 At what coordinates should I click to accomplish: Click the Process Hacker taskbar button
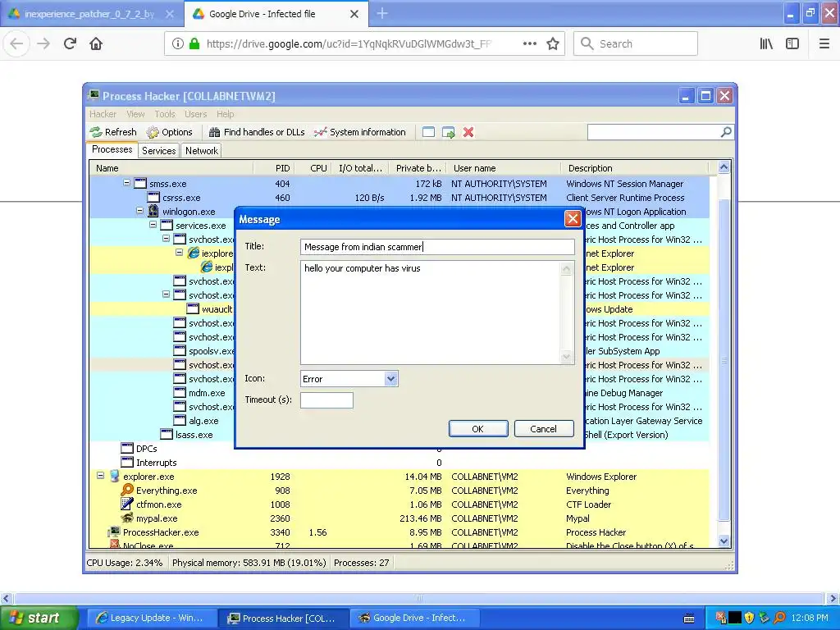click(x=283, y=618)
